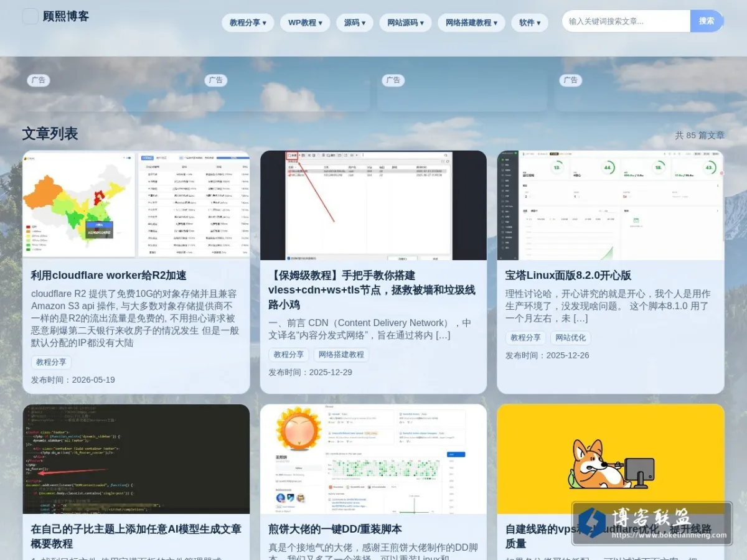Click excerpt starting with 理性讨论哈
Viewport: 747px width, 560px height.
(608, 306)
